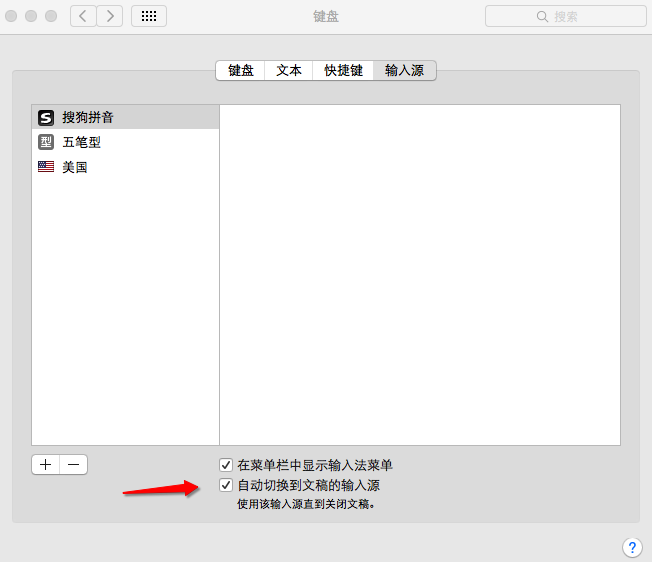Click the magnifier icon in search field
Viewport: 652px width, 562px height.
542,17
